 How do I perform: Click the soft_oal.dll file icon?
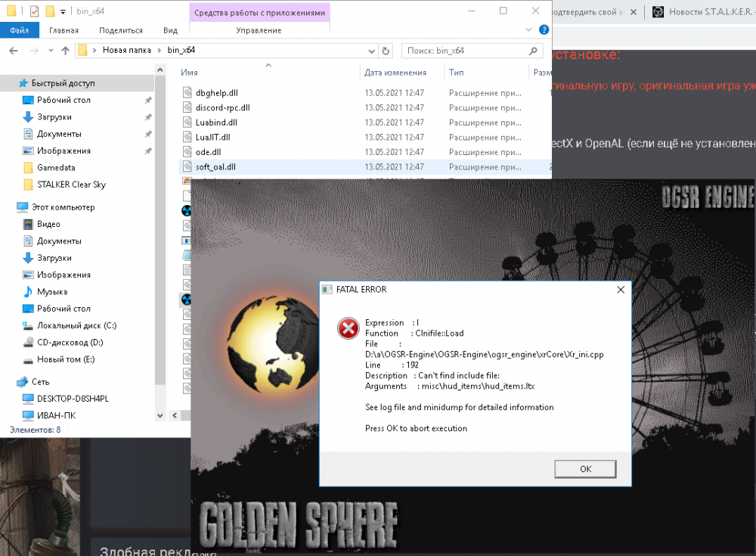(x=187, y=167)
